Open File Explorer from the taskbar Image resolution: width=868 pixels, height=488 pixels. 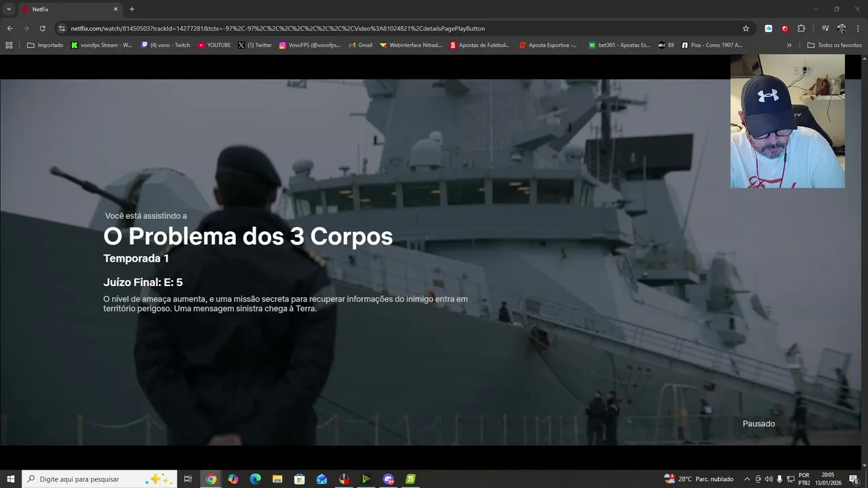277,479
